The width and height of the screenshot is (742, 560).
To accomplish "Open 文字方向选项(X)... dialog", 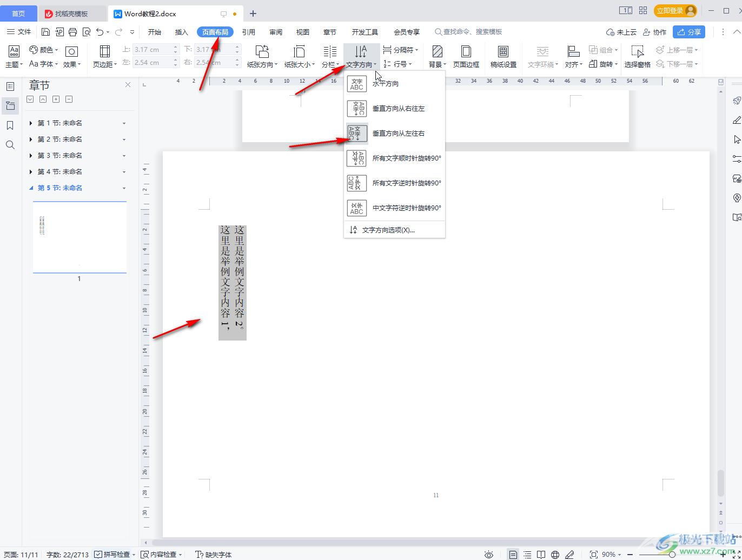I will (394, 230).
